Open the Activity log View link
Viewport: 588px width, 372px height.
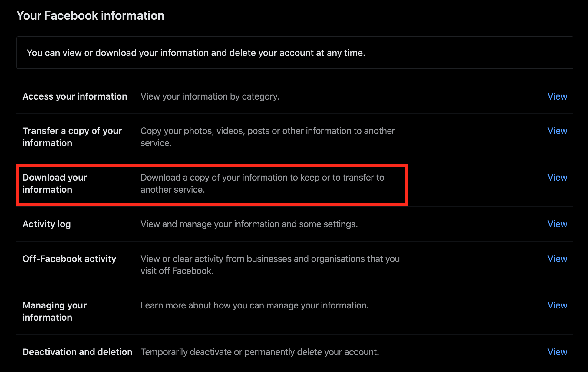(x=557, y=224)
